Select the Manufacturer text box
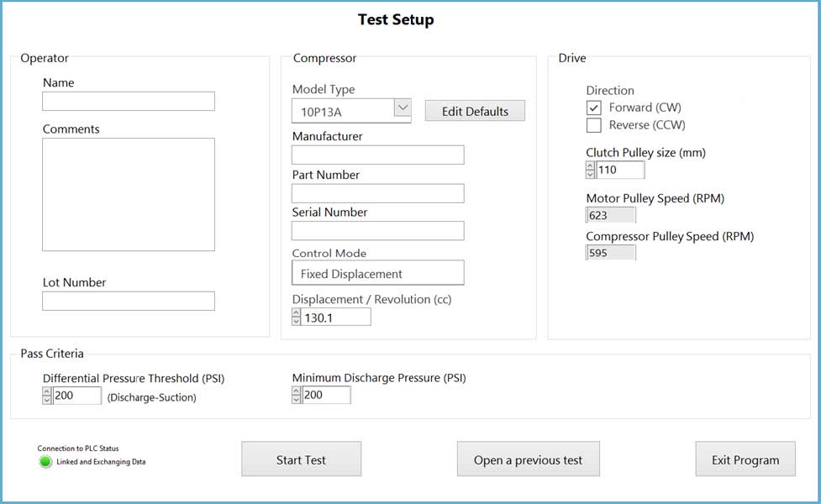This screenshot has height=504, width=821. tap(377, 155)
